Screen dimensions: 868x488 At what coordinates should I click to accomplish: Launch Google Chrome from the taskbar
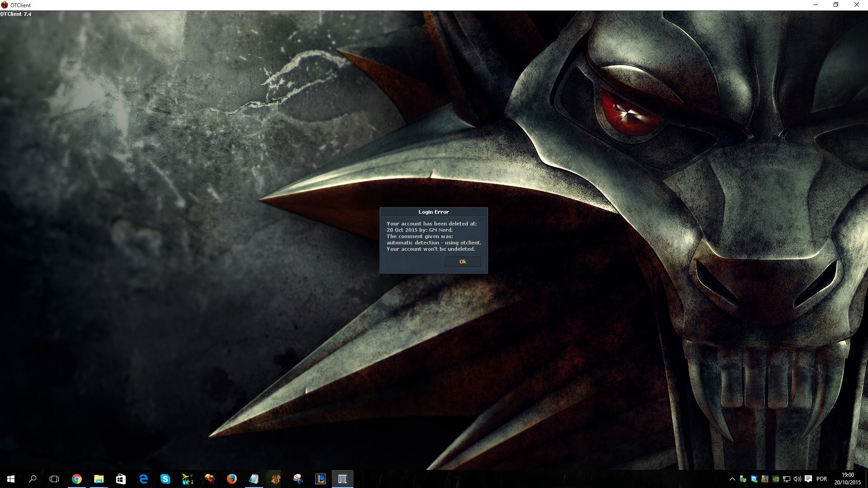(77, 479)
